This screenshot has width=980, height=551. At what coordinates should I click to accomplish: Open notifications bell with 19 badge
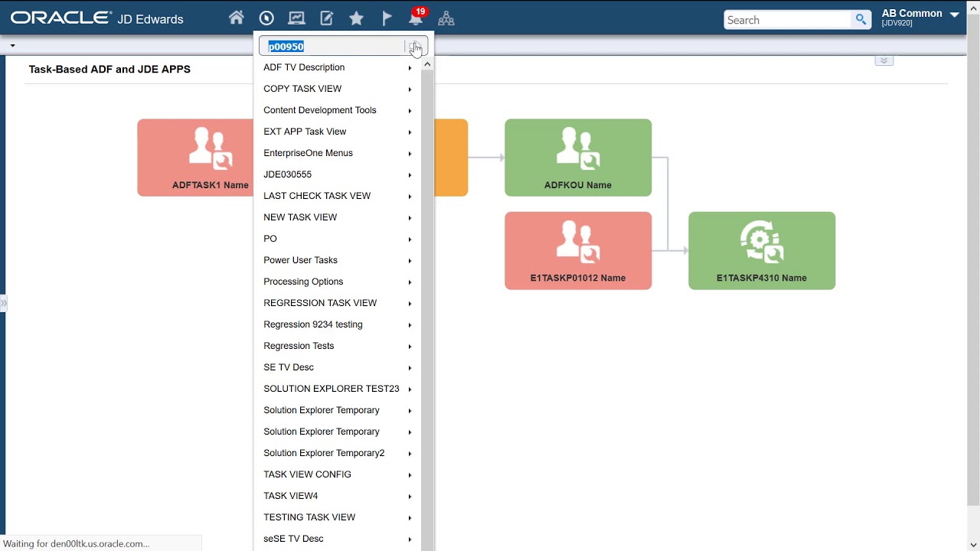(416, 18)
